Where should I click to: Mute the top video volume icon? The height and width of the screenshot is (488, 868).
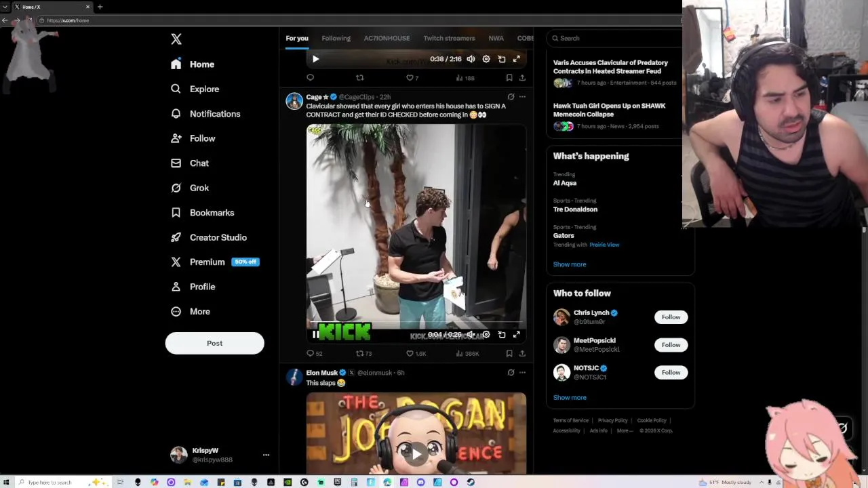(x=471, y=59)
